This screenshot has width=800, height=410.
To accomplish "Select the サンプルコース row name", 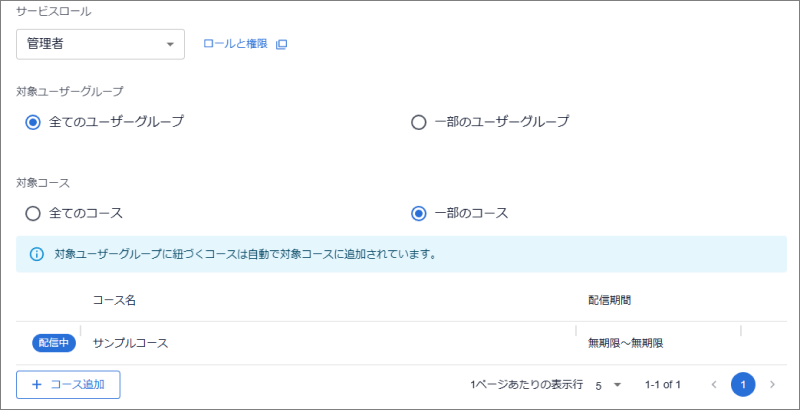I will coord(130,343).
